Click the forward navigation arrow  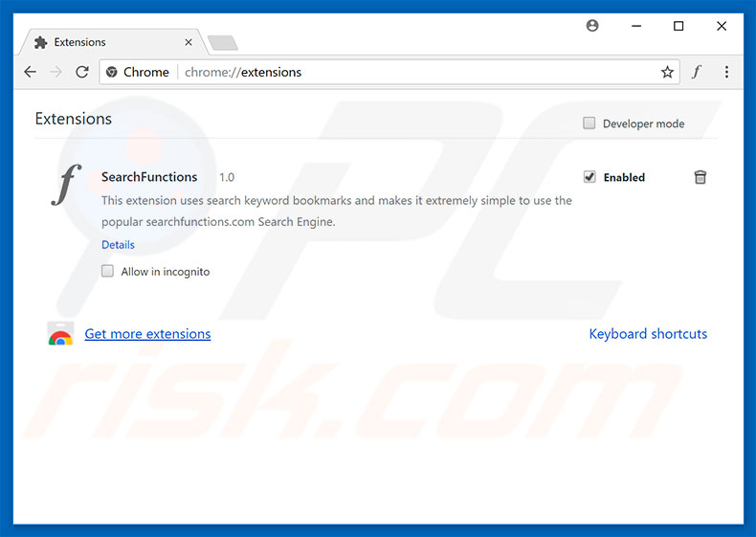pyautogui.click(x=56, y=72)
